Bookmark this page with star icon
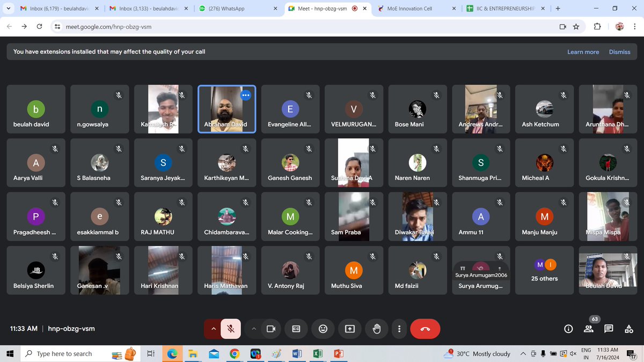The width and height of the screenshot is (644, 362). point(576,27)
